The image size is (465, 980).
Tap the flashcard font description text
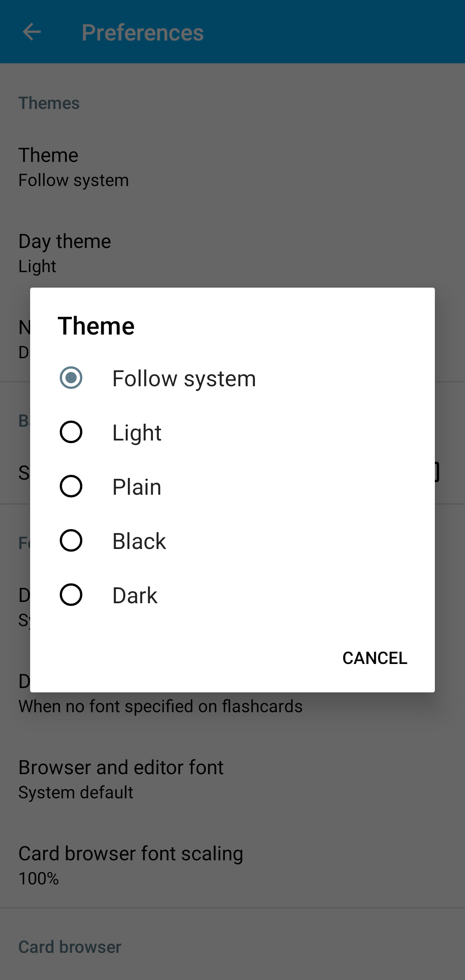pyautogui.click(x=160, y=706)
